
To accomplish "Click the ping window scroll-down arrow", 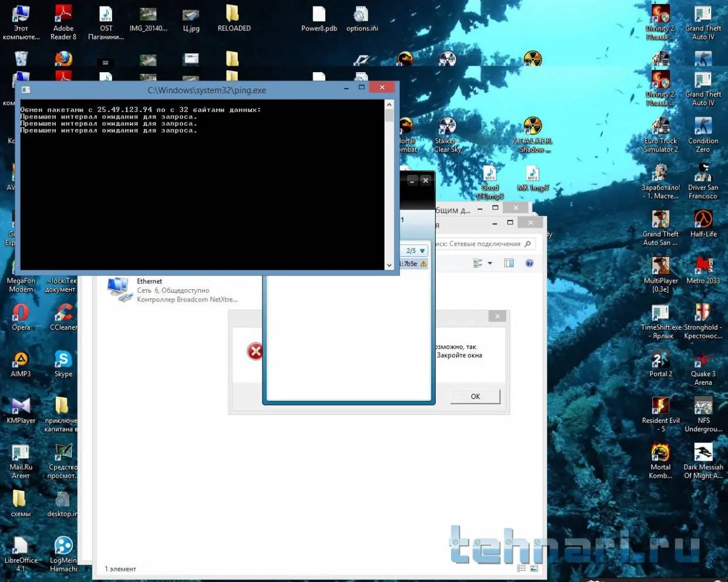I will pyautogui.click(x=389, y=265).
